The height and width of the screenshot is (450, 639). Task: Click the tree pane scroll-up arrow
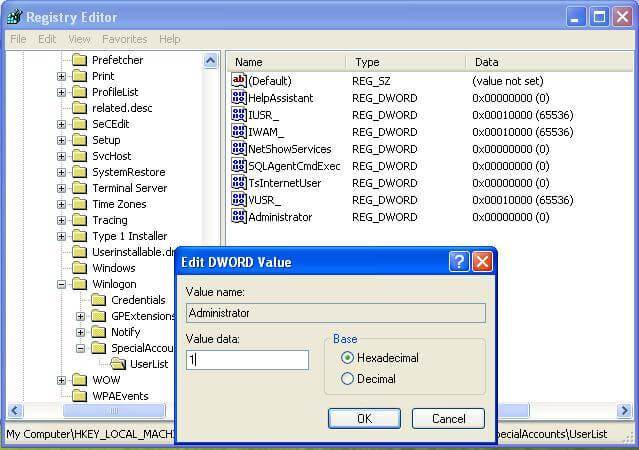pyautogui.click(x=211, y=60)
